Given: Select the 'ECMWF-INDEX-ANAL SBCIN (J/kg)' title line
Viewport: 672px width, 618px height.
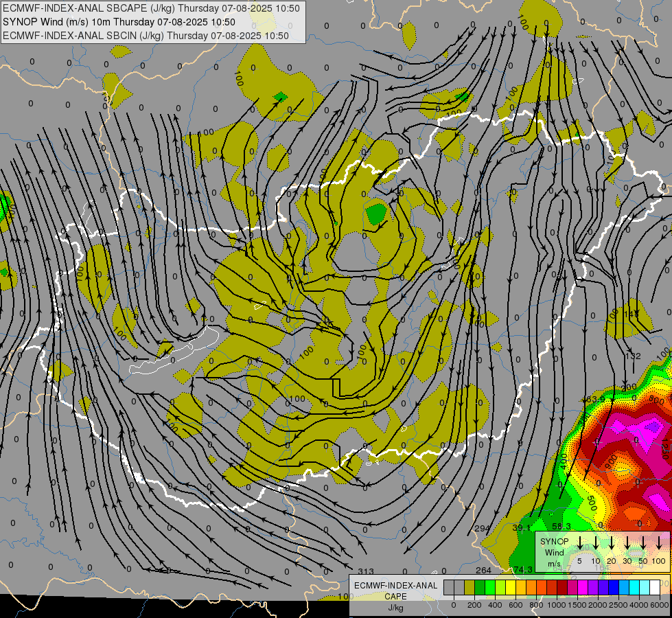Looking at the screenshot, I should pyautogui.click(x=146, y=36).
